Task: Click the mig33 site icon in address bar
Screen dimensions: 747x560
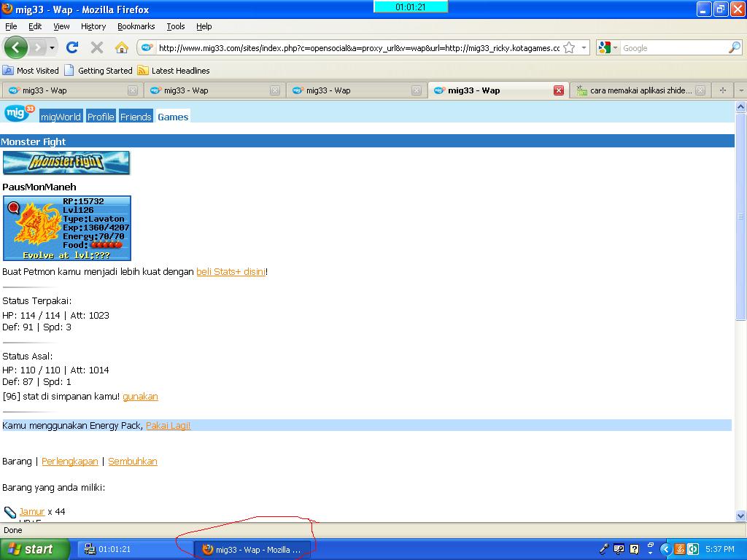Action: click(147, 47)
